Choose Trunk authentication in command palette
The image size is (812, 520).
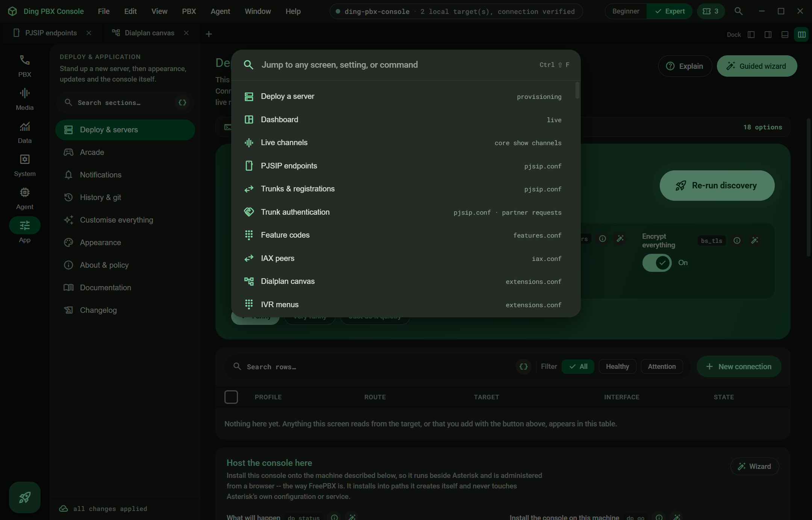point(403,212)
